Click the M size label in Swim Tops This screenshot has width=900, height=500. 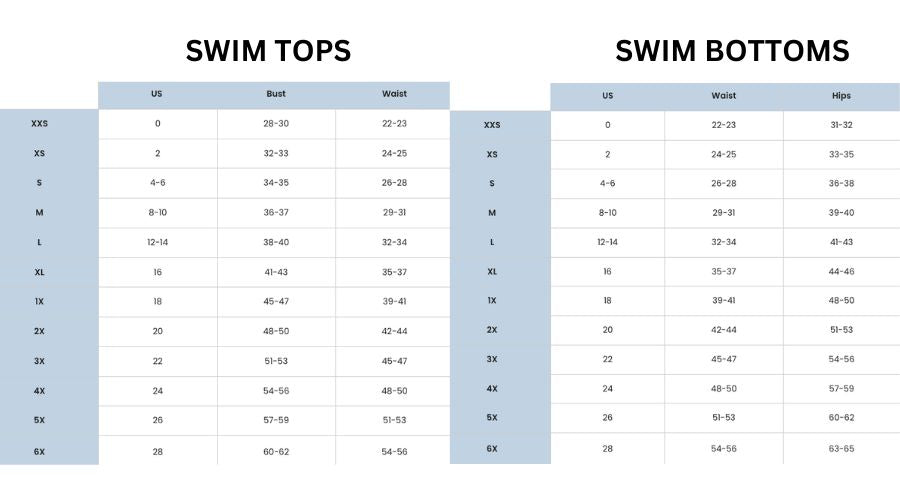(x=40, y=212)
